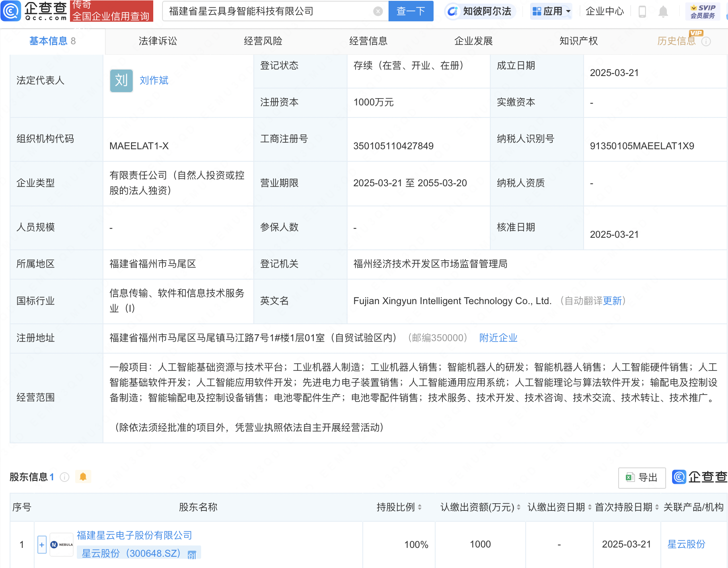Click business term 2025-03-21 至 2055-03-20
The image size is (728, 568).
point(410,183)
